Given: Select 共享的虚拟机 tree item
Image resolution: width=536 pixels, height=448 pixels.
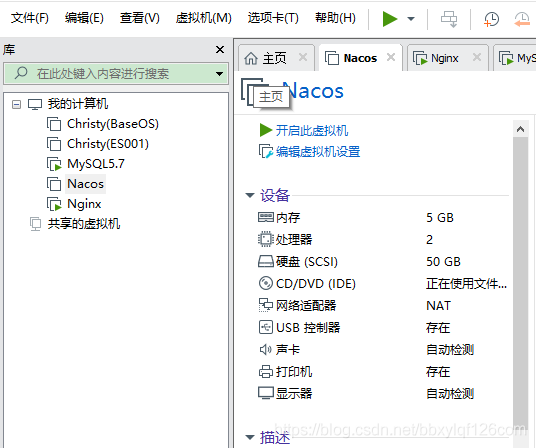Looking at the screenshot, I should pos(84,224).
